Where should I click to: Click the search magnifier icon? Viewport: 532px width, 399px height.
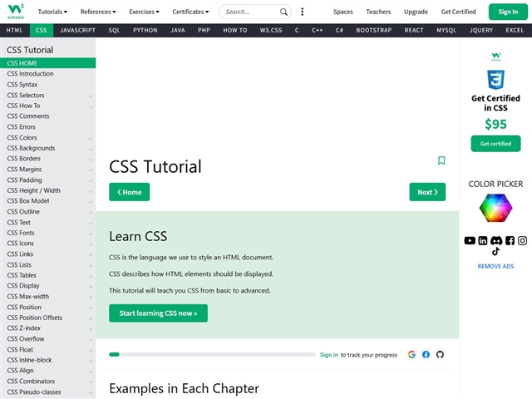tap(283, 12)
